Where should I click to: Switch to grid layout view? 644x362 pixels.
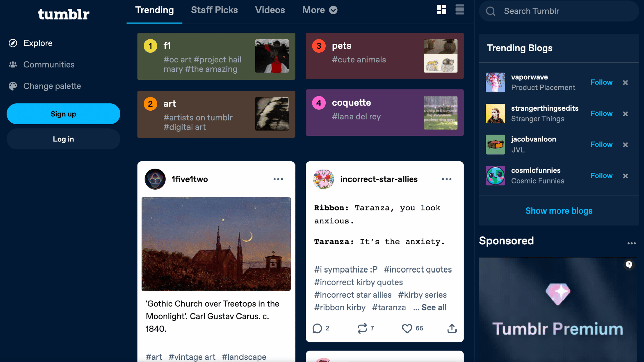click(441, 10)
